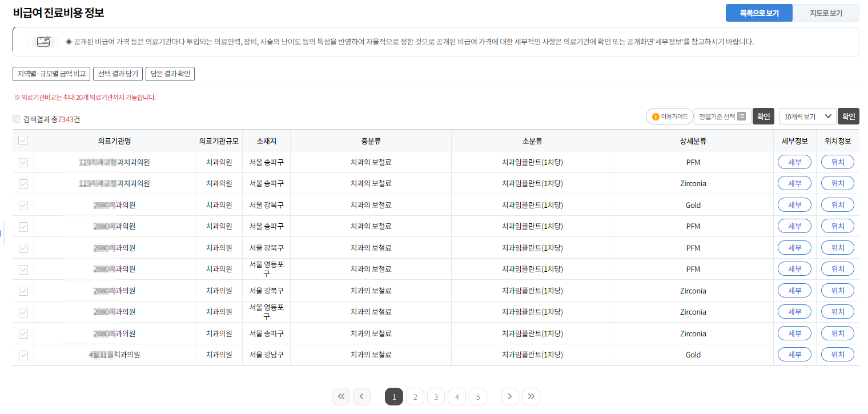Show 위치 location for 서울 강북구 PFM row
The width and height of the screenshot is (868, 414).
838,248
